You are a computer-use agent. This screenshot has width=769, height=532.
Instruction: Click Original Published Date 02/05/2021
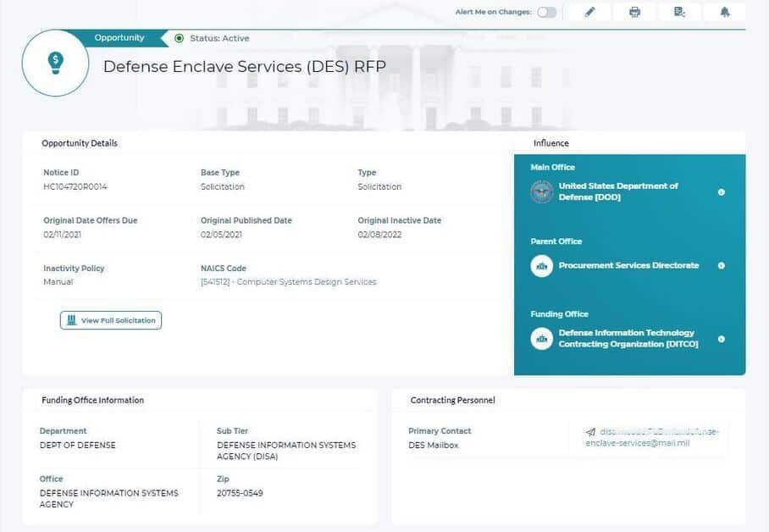(x=221, y=235)
